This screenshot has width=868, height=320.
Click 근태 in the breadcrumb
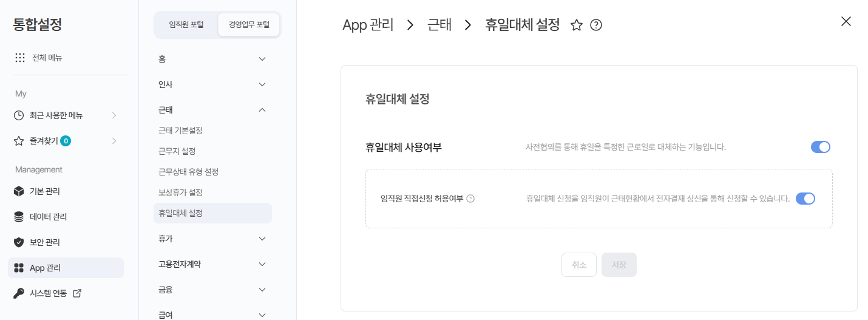coord(439,25)
